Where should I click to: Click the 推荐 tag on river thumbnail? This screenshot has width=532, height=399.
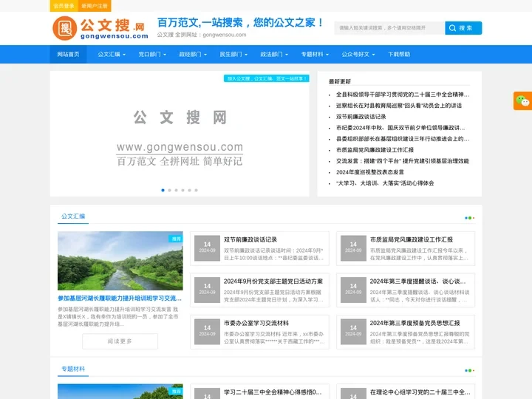(176, 239)
